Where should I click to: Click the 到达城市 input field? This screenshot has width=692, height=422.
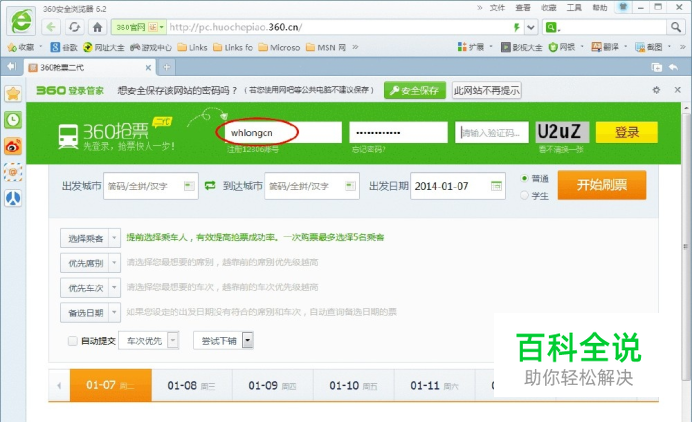(312, 186)
